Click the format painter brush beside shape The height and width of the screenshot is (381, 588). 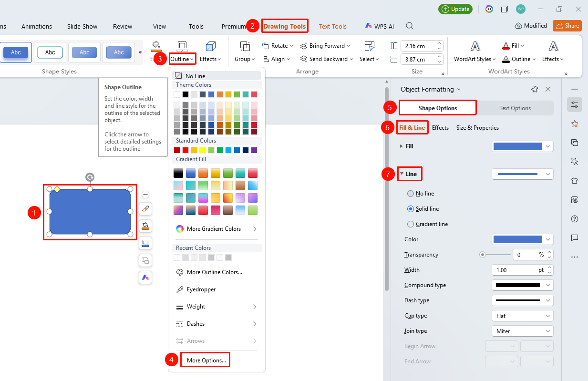tap(145, 209)
